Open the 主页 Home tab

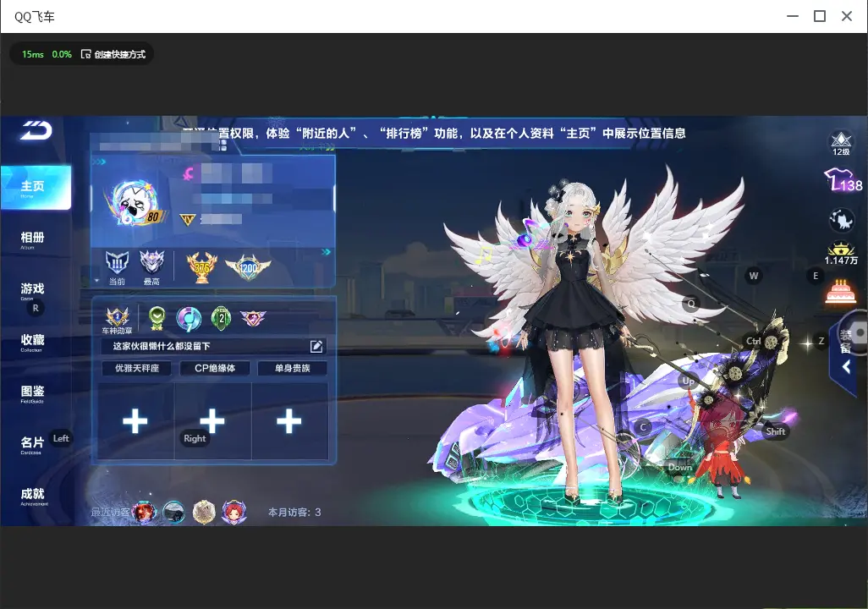coord(36,187)
